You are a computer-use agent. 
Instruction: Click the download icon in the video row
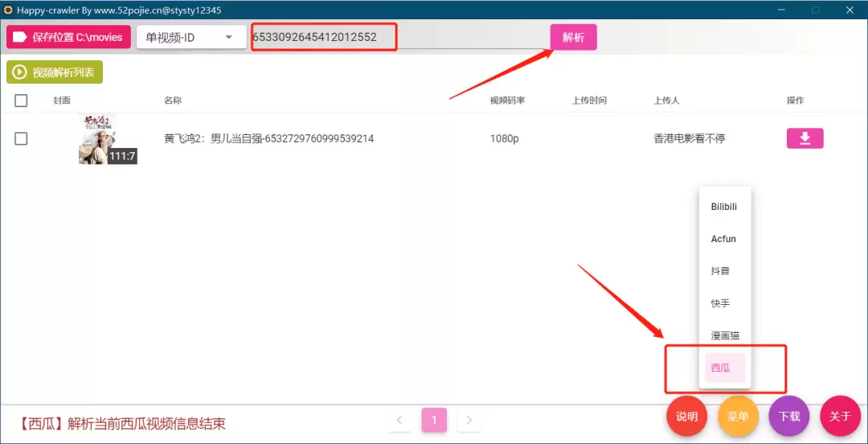[805, 138]
